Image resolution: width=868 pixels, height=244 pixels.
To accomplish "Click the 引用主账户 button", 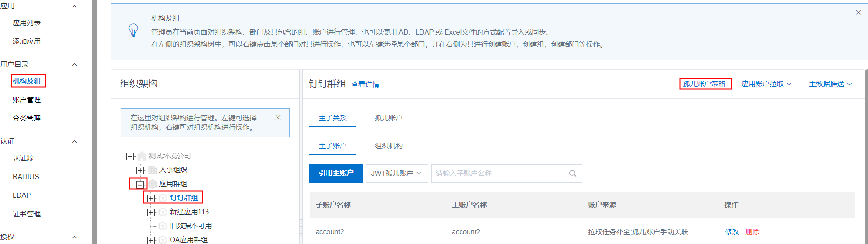I will (336, 174).
